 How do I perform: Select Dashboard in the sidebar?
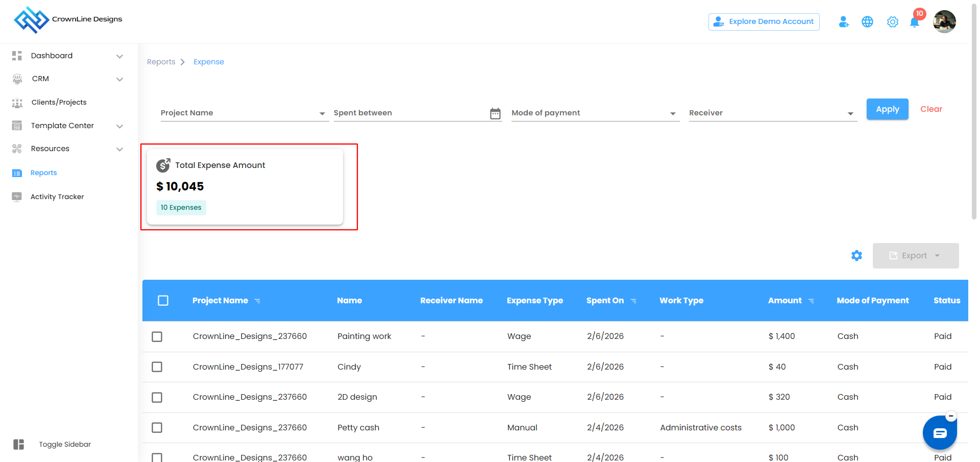pyautogui.click(x=52, y=56)
